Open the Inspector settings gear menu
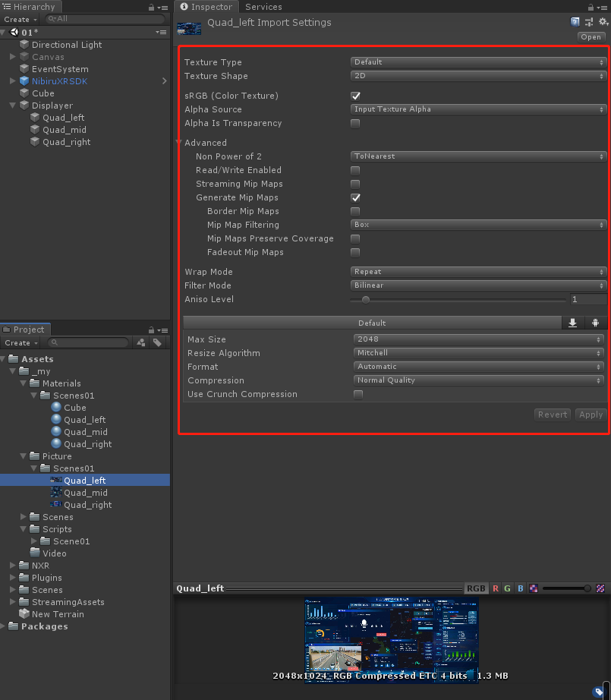Viewport: 611px width, 700px height. (603, 22)
